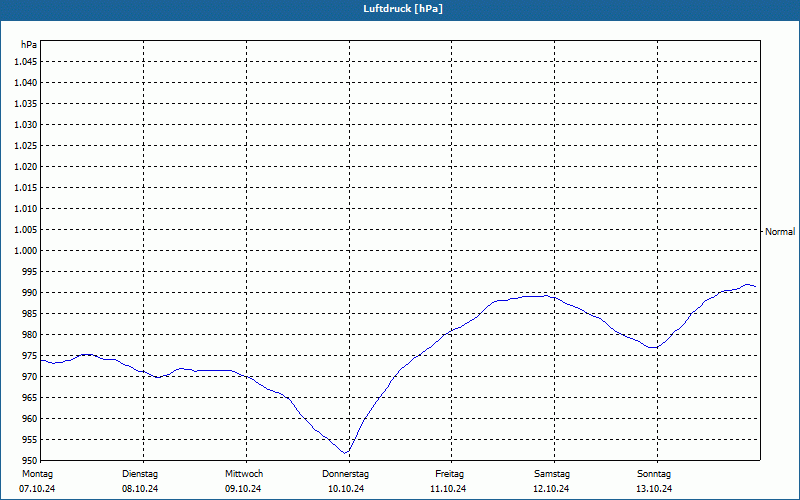Click the 1.015 y-axis label
The width and height of the screenshot is (800, 500).
coord(26,188)
